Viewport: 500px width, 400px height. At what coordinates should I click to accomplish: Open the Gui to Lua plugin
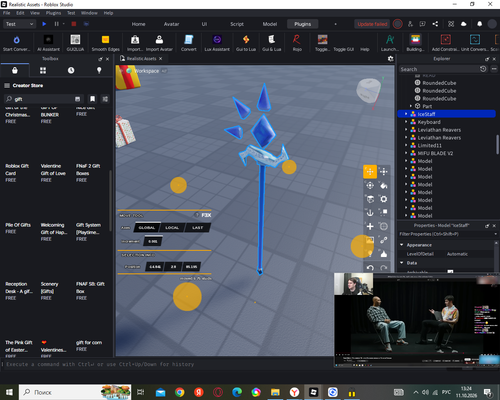coord(246,43)
